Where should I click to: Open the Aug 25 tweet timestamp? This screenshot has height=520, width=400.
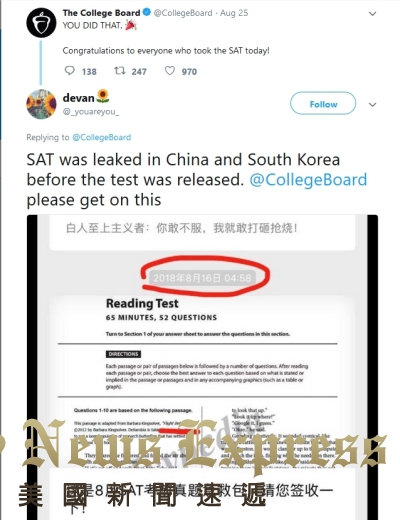pos(234,13)
